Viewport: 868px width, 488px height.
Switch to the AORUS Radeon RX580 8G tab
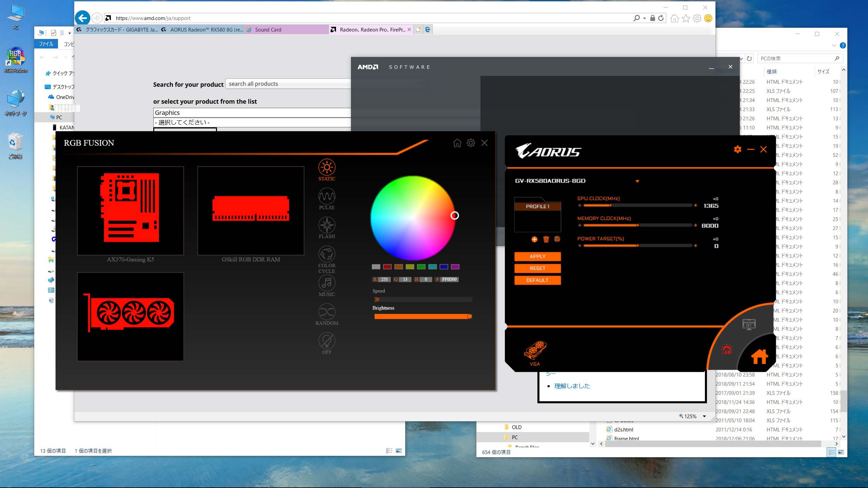(x=202, y=30)
